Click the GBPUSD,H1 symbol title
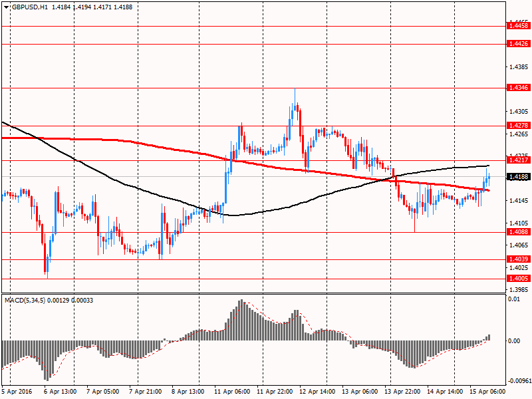 (x=29, y=7)
